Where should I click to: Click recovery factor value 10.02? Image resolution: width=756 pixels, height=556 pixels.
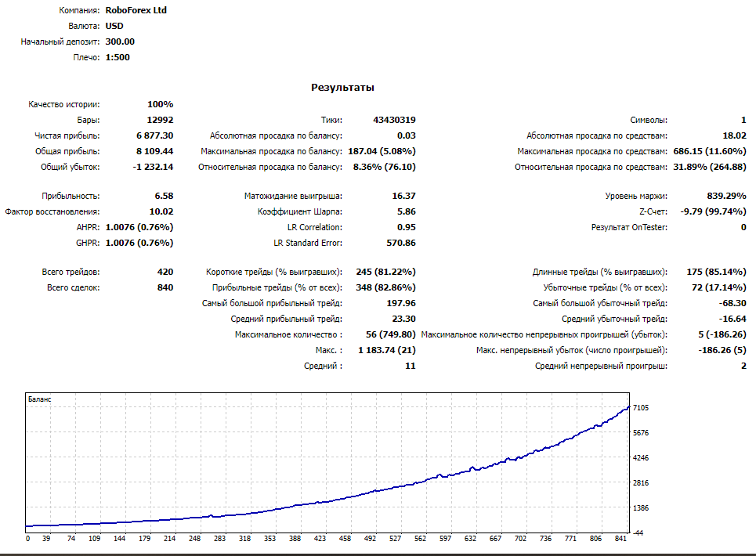(161, 211)
